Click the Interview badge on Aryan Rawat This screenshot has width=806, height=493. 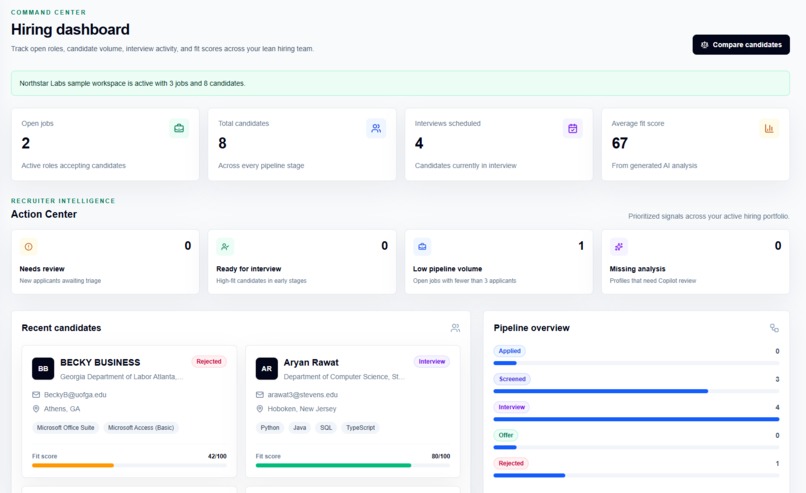[x=432, y=361]
